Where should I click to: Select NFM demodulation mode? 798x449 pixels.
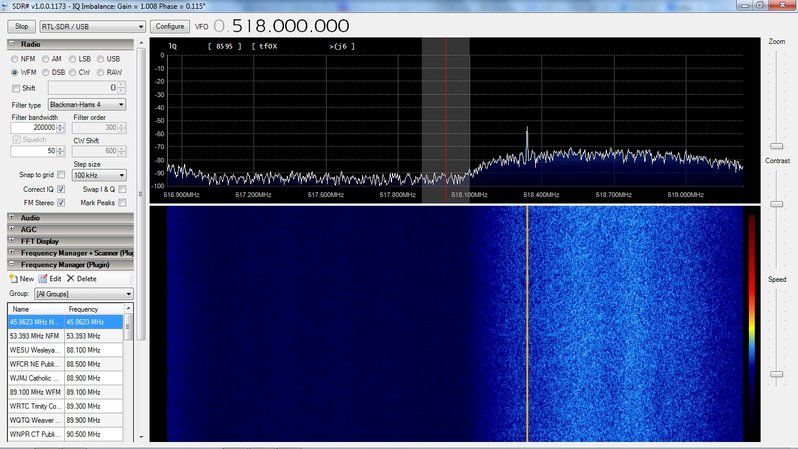[x=15, y=59]
